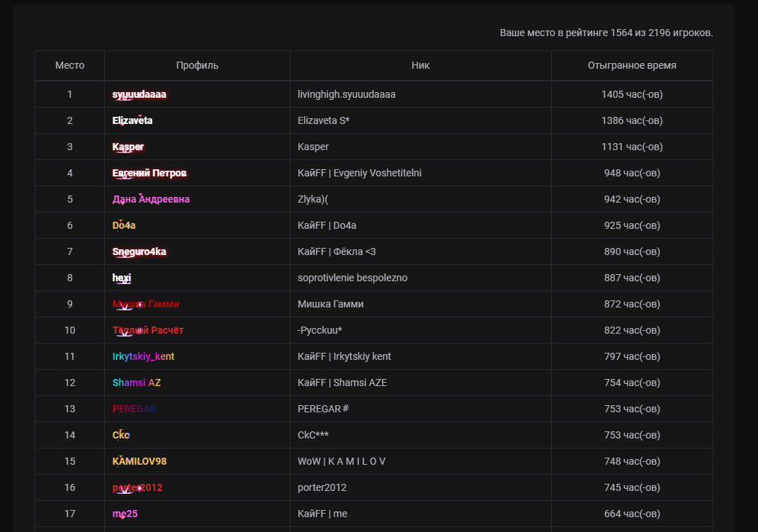This screenshot has height=532, width=758.
Task: Open the Ckc profile link
Action: point(121,435)
